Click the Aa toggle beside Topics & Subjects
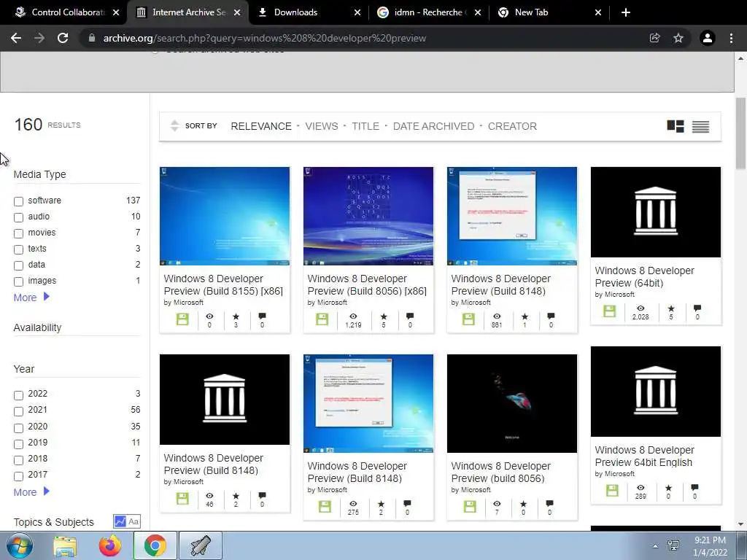This screenshot has width=747, height=560. (x=134, y=521)
